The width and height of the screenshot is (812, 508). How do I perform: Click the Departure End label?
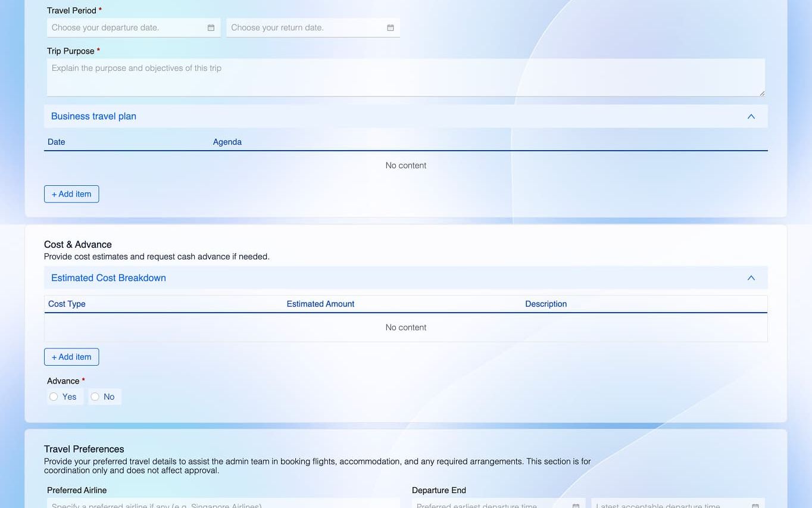[x=439, y=490]
